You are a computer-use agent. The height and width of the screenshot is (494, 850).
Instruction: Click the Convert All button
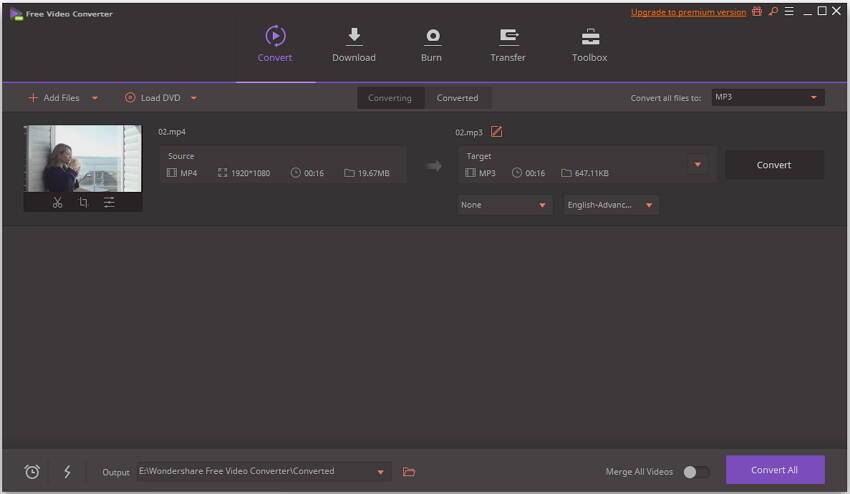775,470
